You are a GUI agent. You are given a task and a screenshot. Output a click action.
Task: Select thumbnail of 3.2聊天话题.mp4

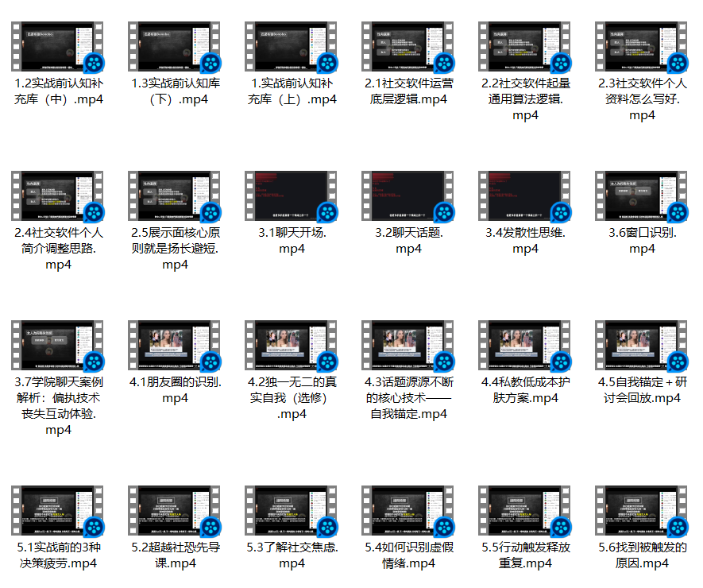tap(408, 196)
